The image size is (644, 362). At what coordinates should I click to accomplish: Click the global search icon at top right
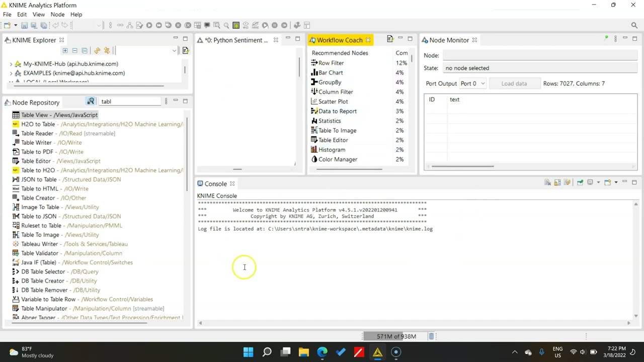[x=634, y=25]
